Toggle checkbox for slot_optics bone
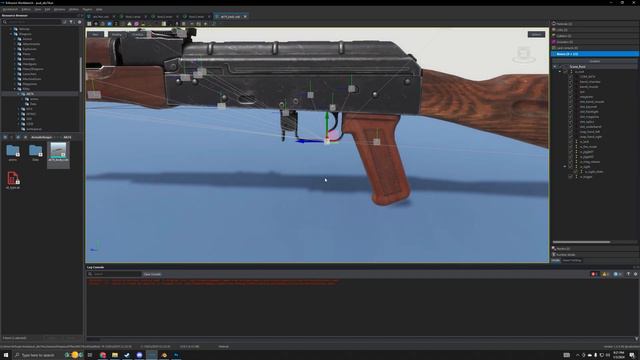Image resolution: width=640 pixels, height=360 pixels. tap(571, 122)
